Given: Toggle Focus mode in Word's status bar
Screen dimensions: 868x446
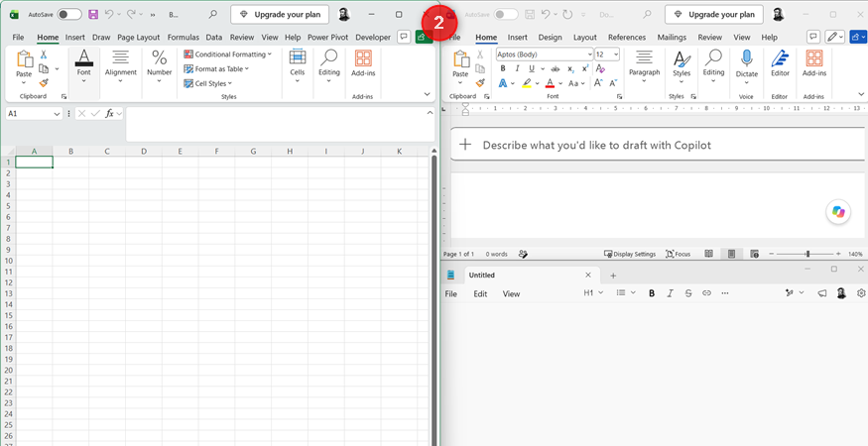Looking at the screenshot, I should coord(678,254).
